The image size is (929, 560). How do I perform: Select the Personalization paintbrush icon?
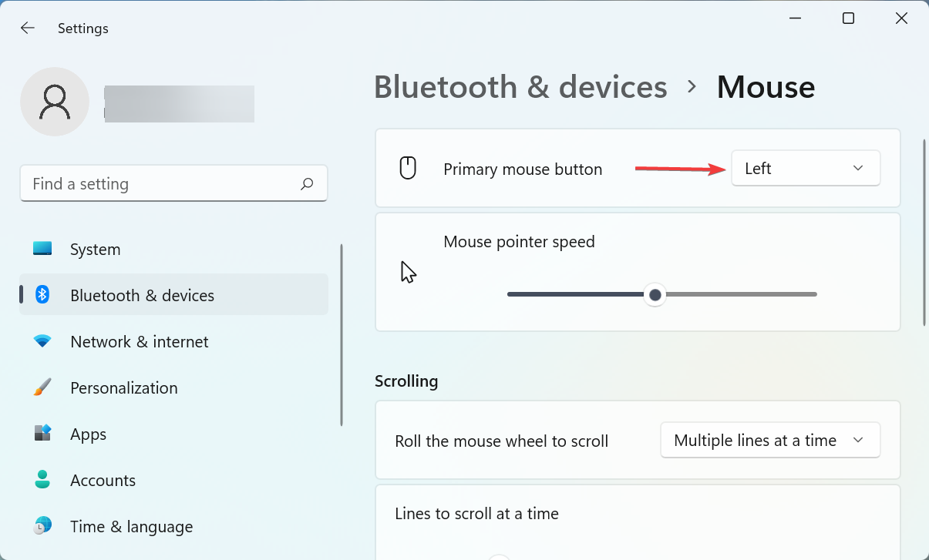[x=42, y=387]
